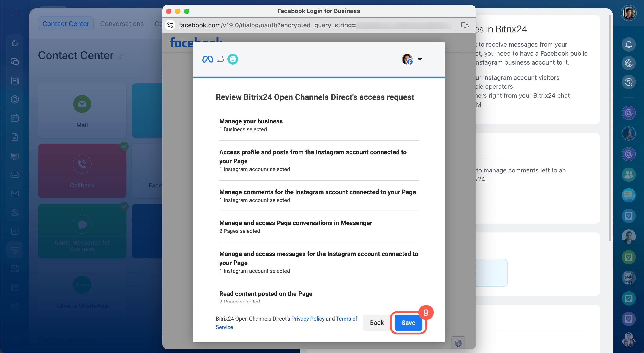Open the hamburger menu in Bitrix24 sidebar
The image size is (644, 353).
click(x=15, y=13)
